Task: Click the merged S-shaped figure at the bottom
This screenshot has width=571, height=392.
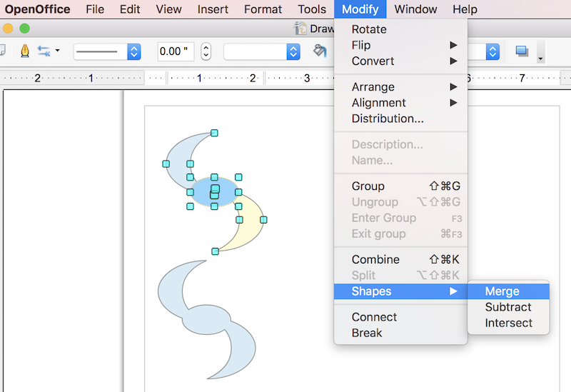Action: (x=207, y=321)
